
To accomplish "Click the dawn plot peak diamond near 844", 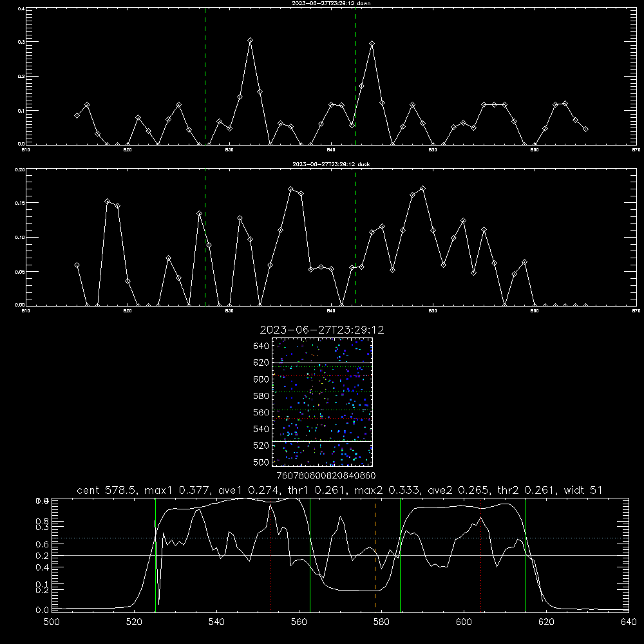I will click(x=372, y=44).
